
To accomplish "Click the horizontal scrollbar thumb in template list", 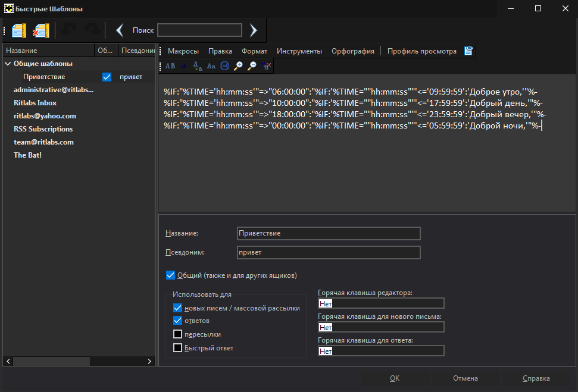I will click(x=52, y=362).
